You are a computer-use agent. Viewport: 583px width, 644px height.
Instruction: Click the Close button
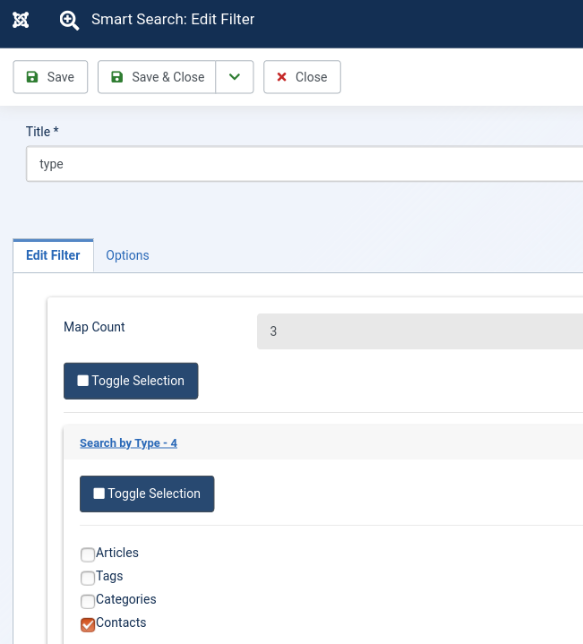[x=302, y=77]
